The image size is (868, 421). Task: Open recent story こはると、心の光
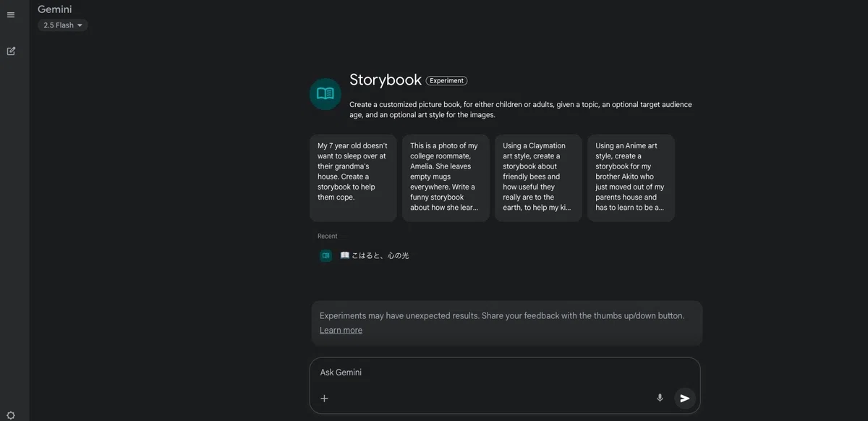pyautogui.click(x=375, y=255)
